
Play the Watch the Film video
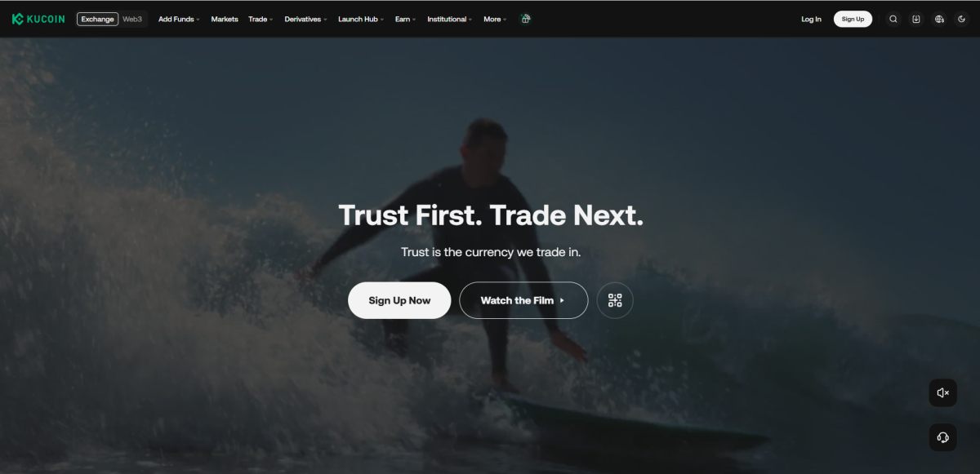523,300
